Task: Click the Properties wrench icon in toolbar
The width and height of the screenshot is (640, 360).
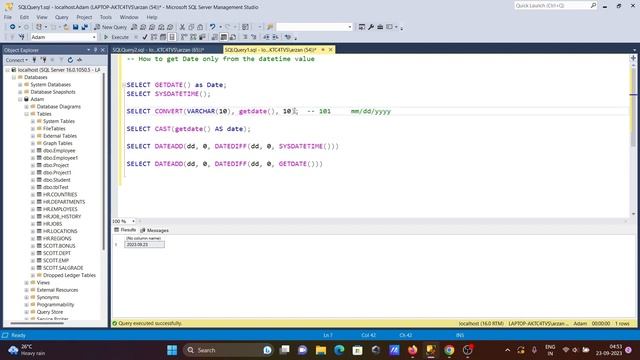Action: (x=371, y=27)
